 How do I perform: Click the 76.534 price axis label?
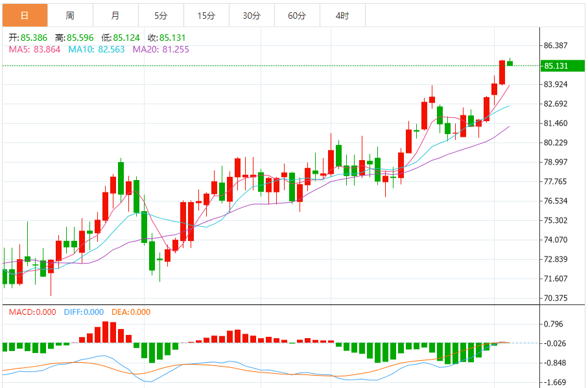tap(556, 201)
